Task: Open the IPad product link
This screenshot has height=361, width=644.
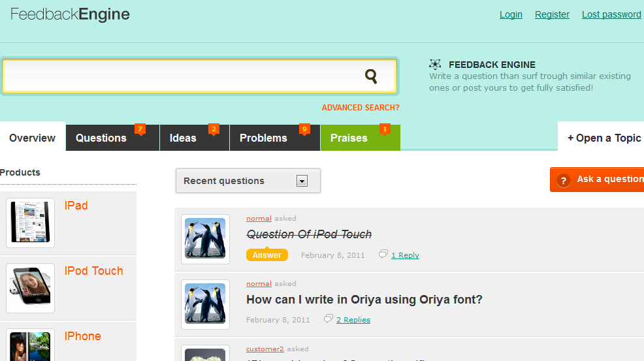Action: pos(76,206)
